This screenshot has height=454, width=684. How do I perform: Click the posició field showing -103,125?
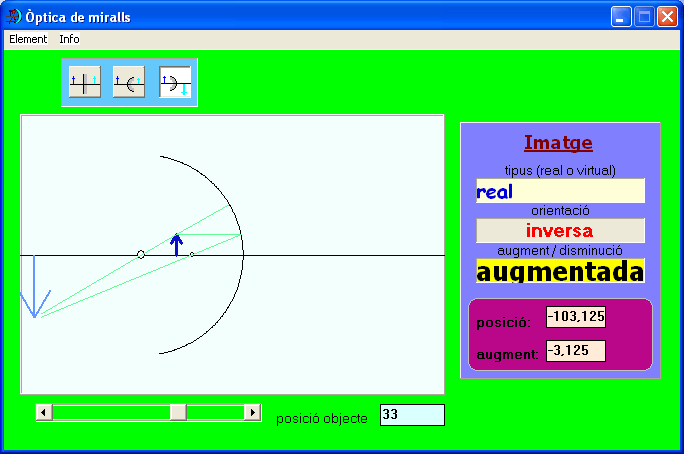click(576, 317)
